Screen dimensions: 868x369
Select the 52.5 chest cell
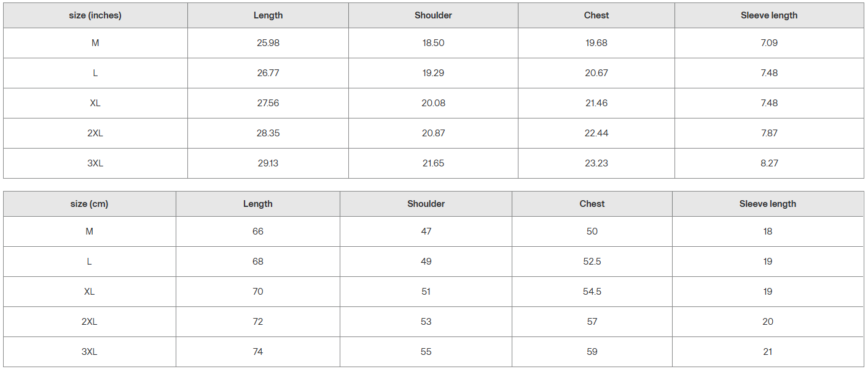tap(592, 262)
